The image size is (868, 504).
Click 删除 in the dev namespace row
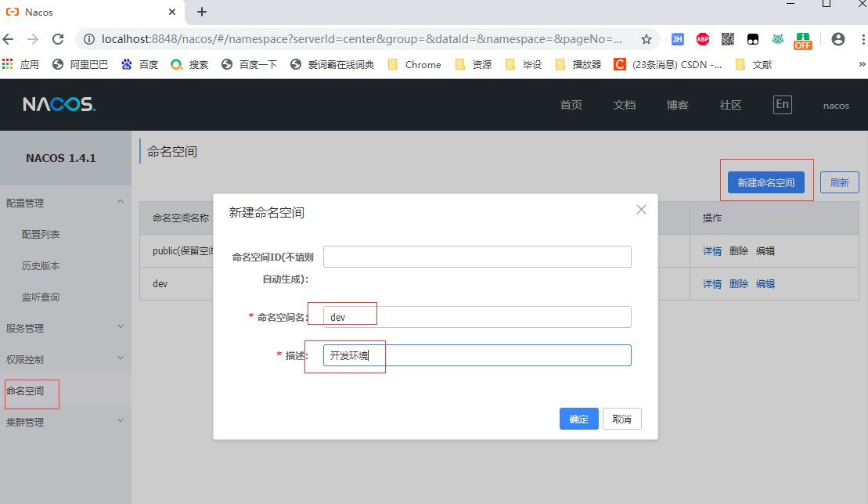click(738, 284)
